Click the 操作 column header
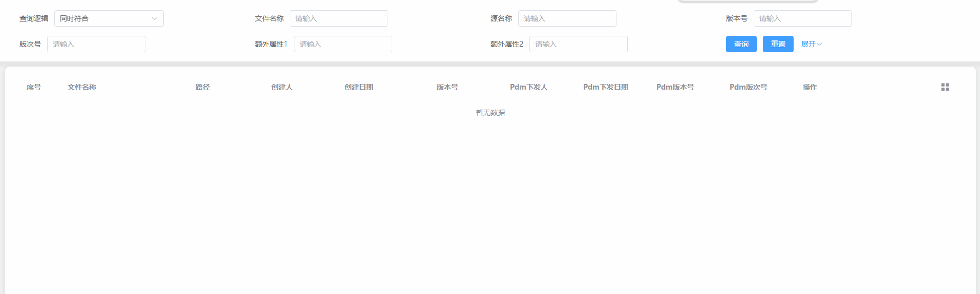The image size is (980, 294). [x=810, y=87]
